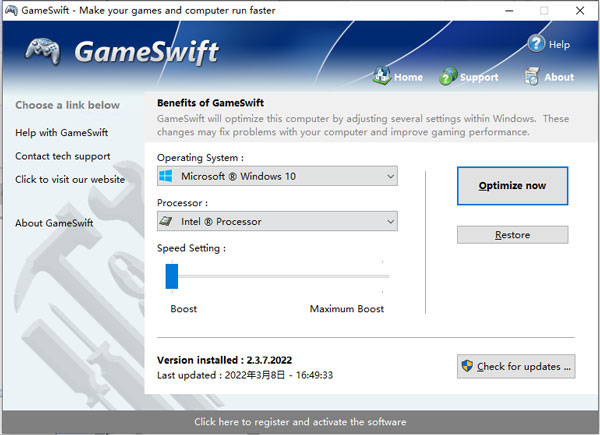Expand the Operating System dropdown arrow
600x435 pixels.
pyautogui.click(x=390, y=176)
